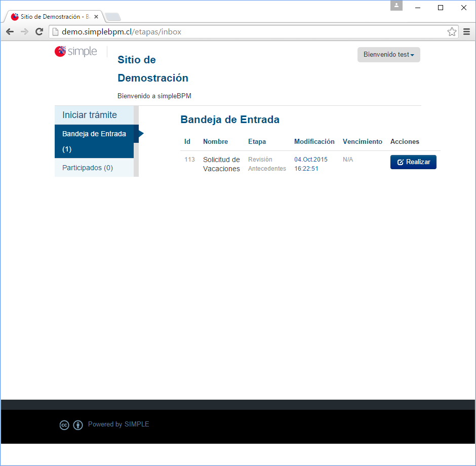Screen dimensions: 476x466
Task: Click the Sitio de Demostración heading link
Action: pyautogui.click(x=153, y=69)
